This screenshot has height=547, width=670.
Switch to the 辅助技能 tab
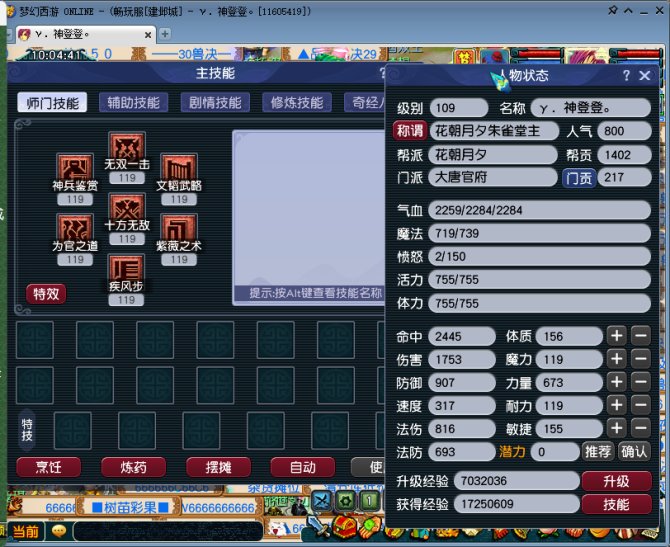pyautogui.click(x=133, y=103)
